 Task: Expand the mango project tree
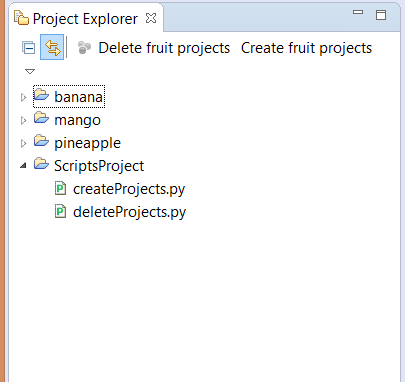(23, 120)
